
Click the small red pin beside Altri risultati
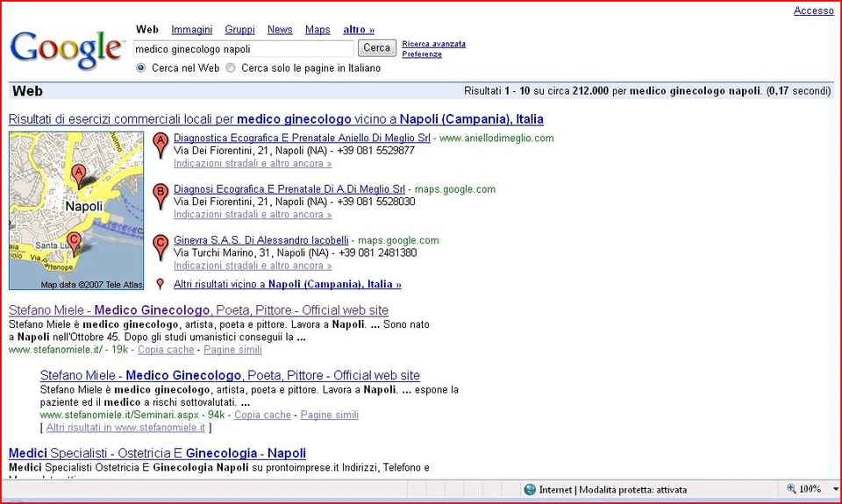(x=160, y=284)
